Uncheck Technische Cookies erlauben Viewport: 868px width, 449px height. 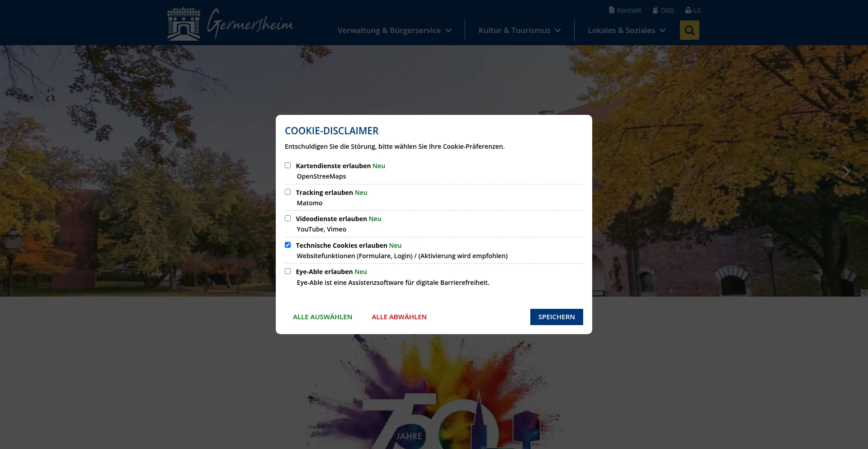(288, 245)
